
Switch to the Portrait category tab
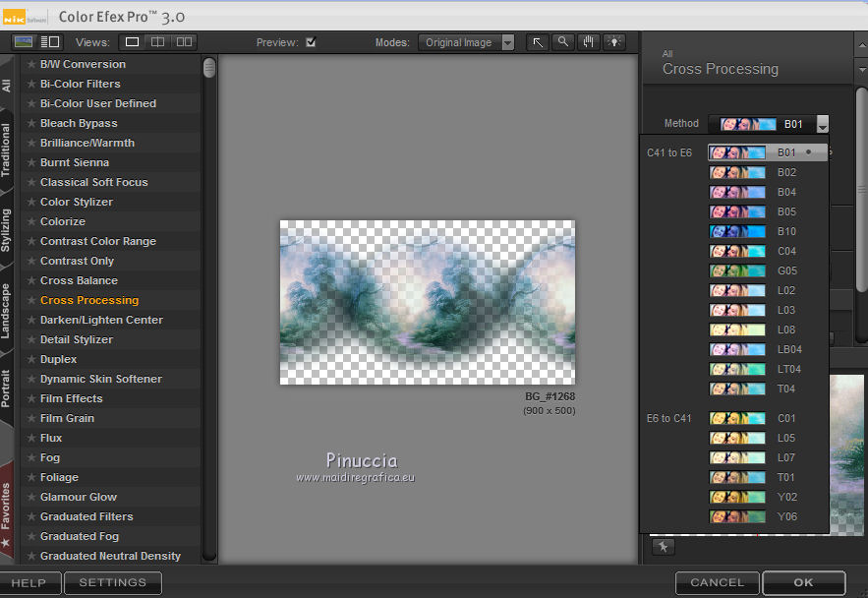[6, 389]
